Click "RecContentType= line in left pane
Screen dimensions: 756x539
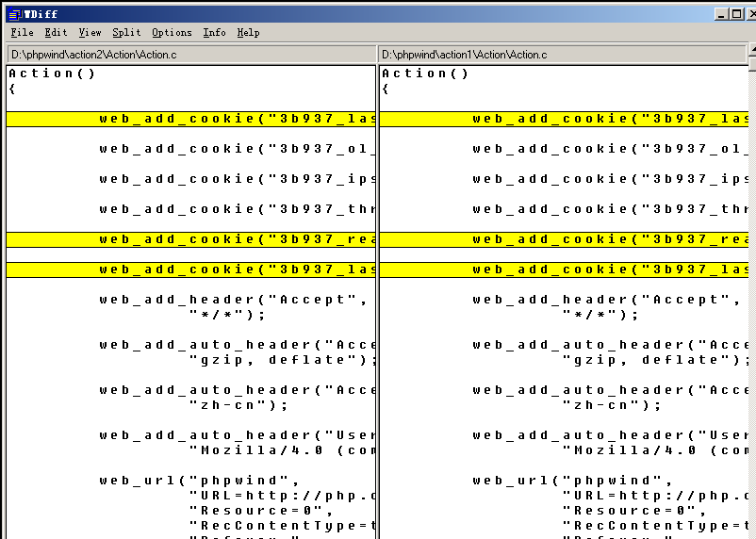click(x=282, y=526)
